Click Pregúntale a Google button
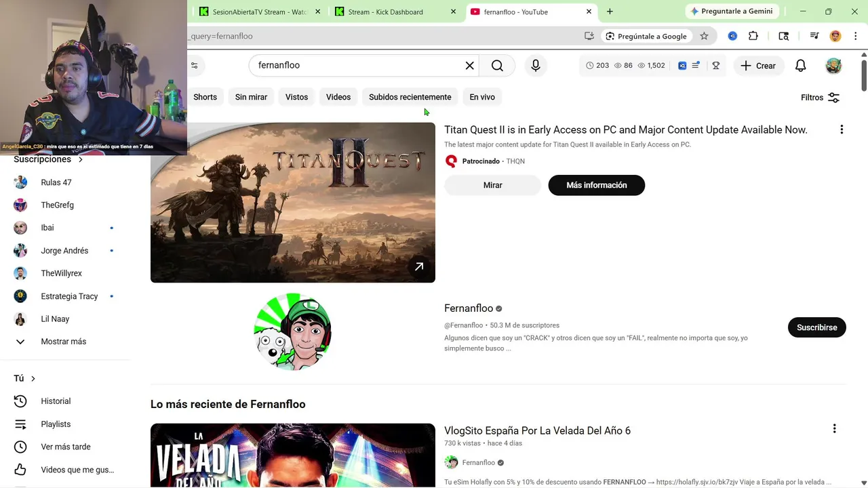 (x=646, y=36)
